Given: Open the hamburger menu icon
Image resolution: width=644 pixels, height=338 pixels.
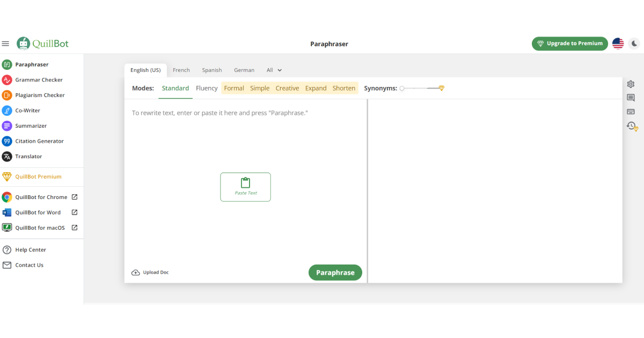Looking at the screenshot, I should (5, 43).
